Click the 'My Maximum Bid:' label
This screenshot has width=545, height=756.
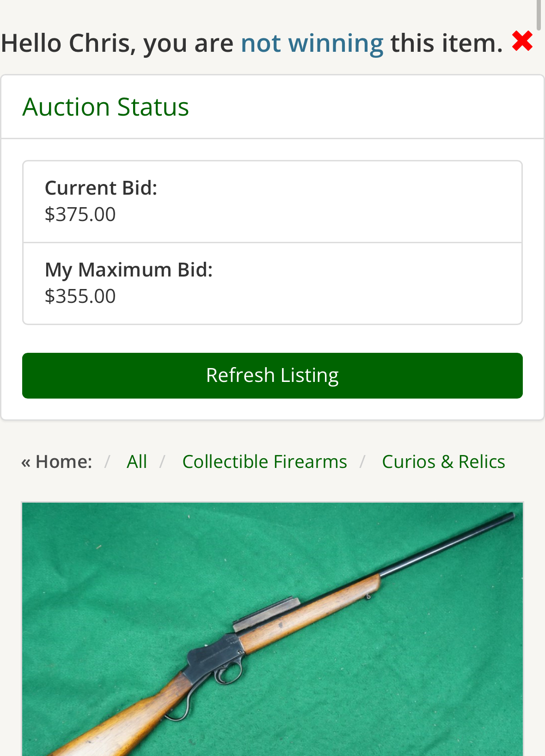129,270
